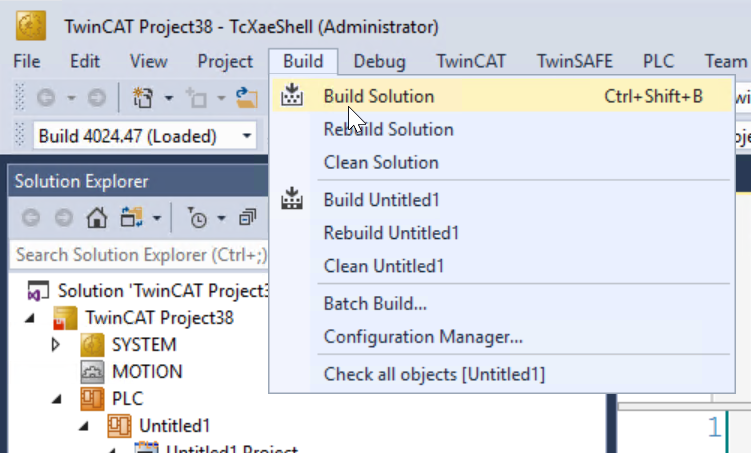The image size is (751, 453).
Task: Click the Open File folder icon
Action: point(245,98)
